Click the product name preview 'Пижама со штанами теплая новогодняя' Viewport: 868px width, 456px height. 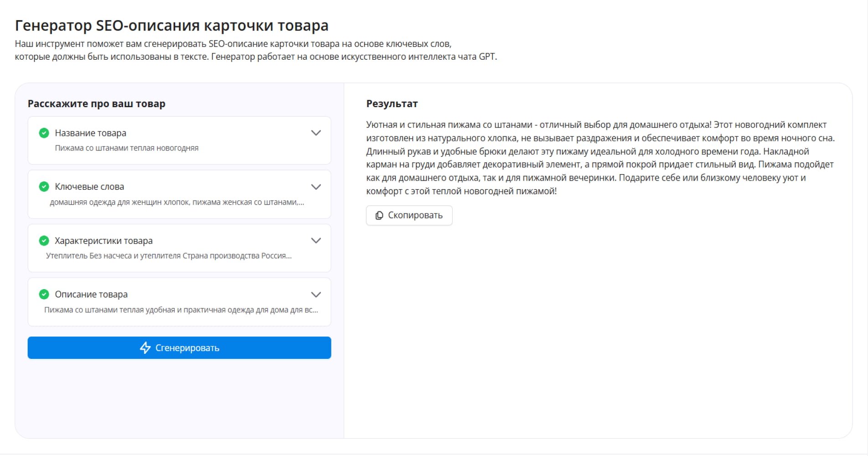[127, 148]
